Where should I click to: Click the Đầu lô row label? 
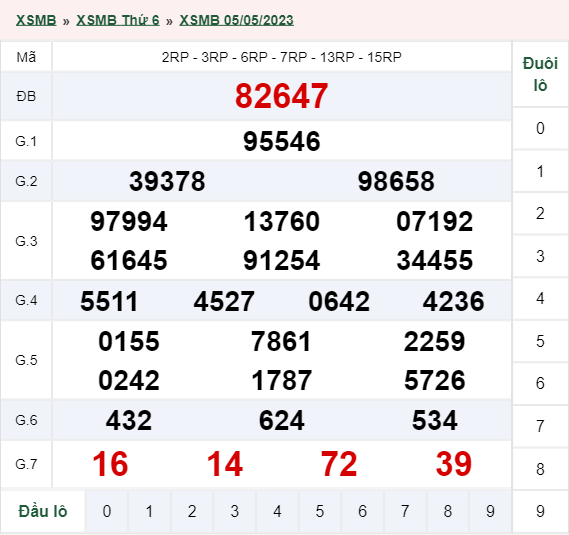pos(43,511)
